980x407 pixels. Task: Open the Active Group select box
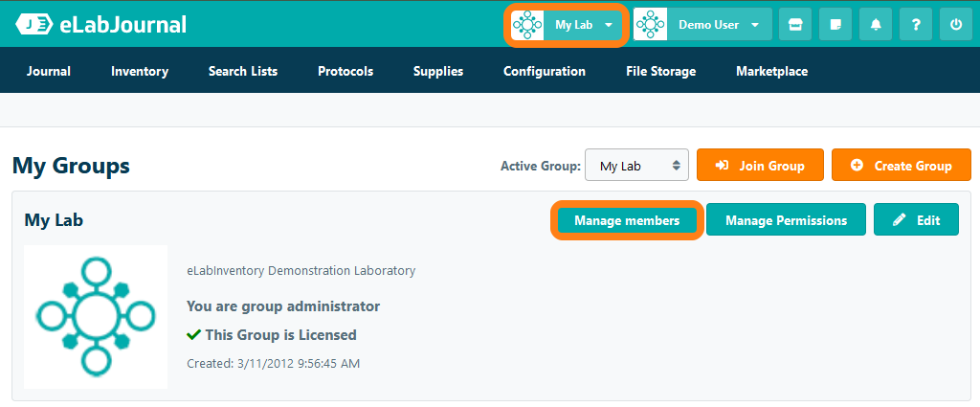tap(635, 166)
